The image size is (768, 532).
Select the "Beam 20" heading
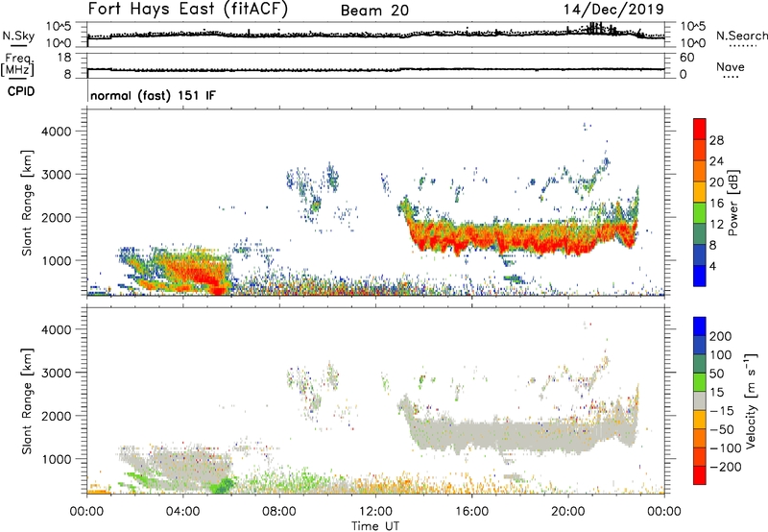tap(374, 11)
